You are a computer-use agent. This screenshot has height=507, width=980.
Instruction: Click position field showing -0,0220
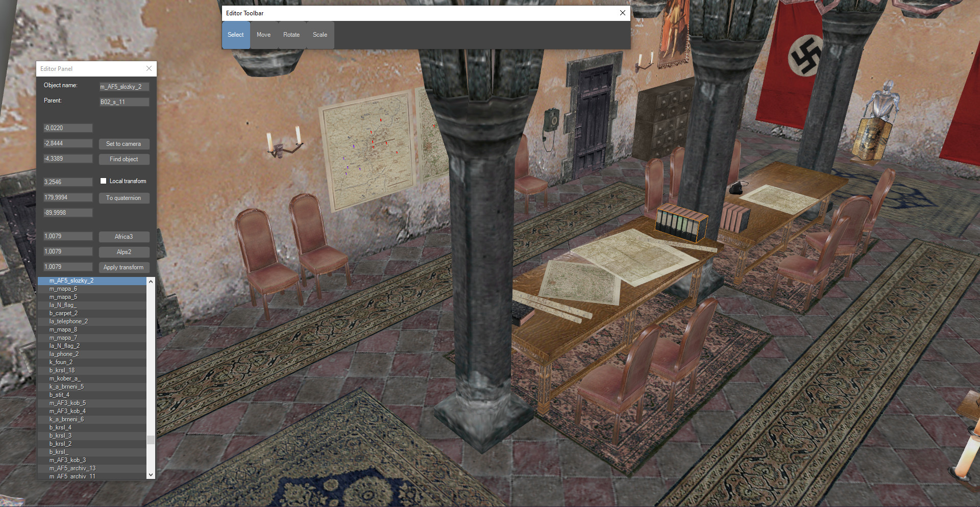pos(68,128)
